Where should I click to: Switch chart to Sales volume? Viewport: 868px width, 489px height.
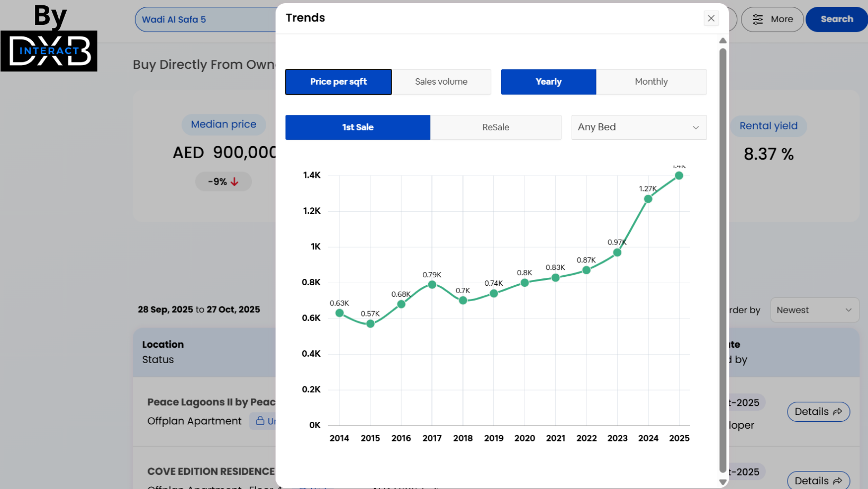coord(441,82)
